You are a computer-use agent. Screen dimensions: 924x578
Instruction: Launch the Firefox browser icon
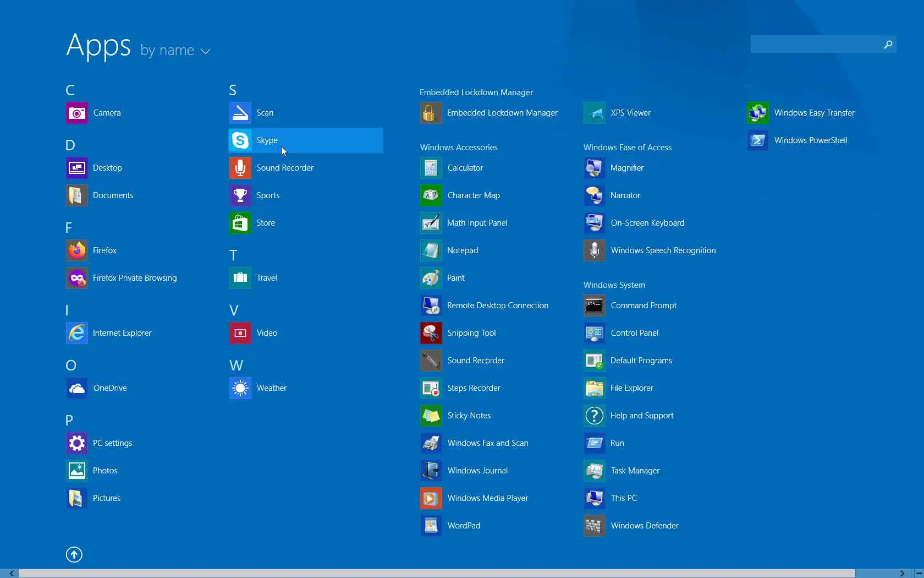coord(77,250)
